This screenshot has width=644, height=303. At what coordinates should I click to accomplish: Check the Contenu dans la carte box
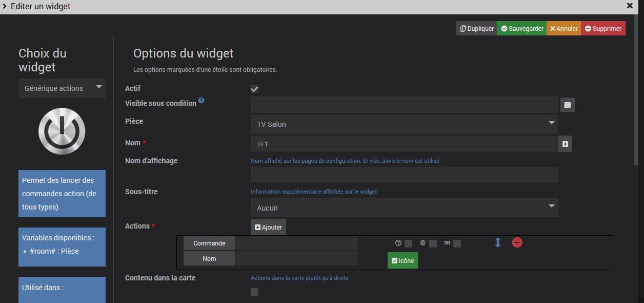tap(254, 292)
